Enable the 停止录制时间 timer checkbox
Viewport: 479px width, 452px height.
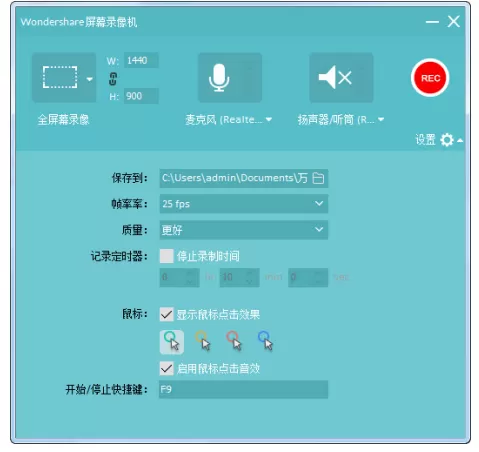(166, 256)
